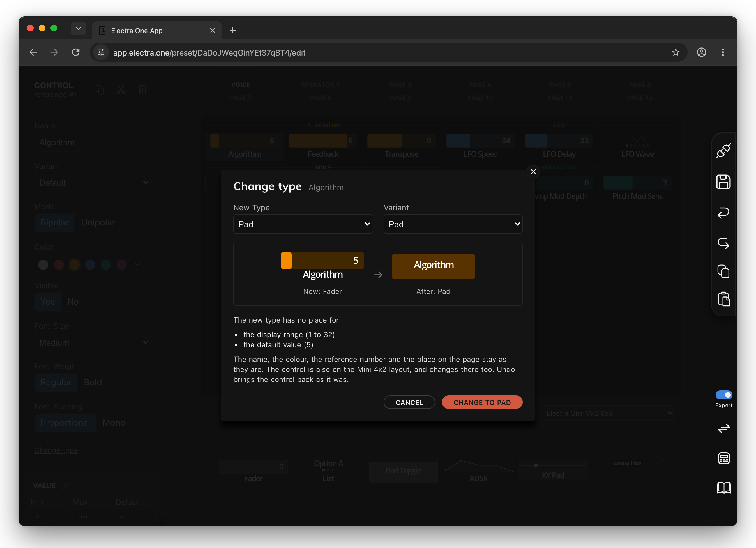The height and width of the screenshot is (548, 756).
Task: Pick the purple color swatch
Action: click(121, 265)
